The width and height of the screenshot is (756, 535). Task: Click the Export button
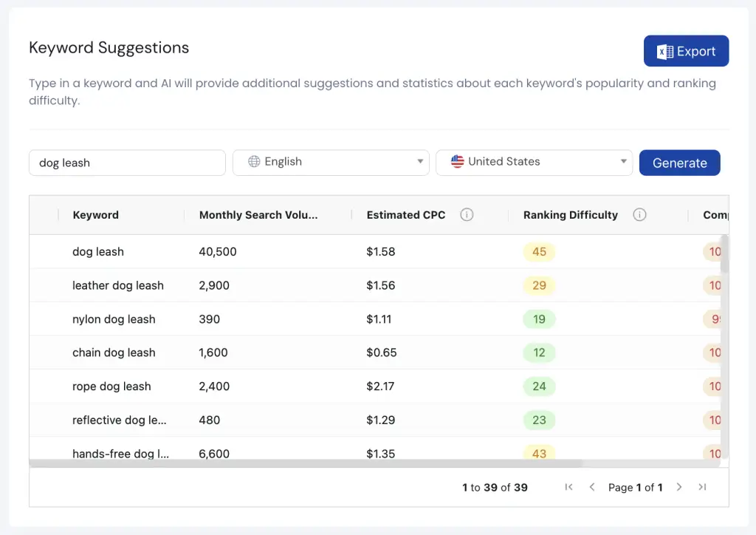click(x=686, y=51)
